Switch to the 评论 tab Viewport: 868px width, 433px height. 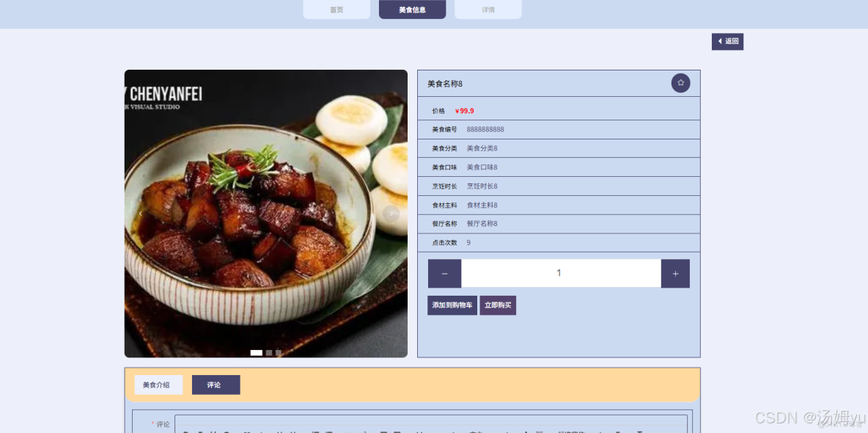tap(216, 384)
